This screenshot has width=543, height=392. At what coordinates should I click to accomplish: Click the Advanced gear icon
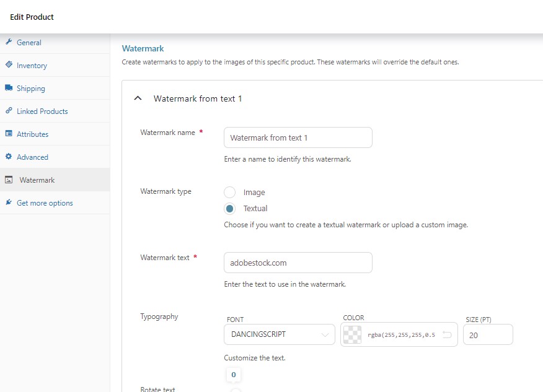pos(9,157)
